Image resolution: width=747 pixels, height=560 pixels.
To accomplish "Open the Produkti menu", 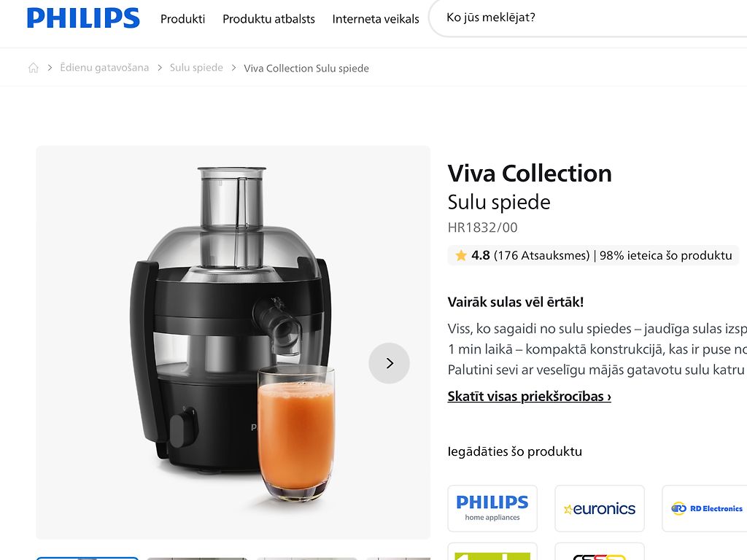I will tap(182, 19).
